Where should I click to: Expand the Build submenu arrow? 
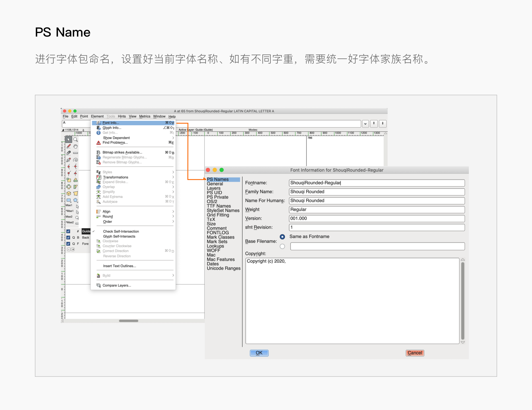pos(173,275)
